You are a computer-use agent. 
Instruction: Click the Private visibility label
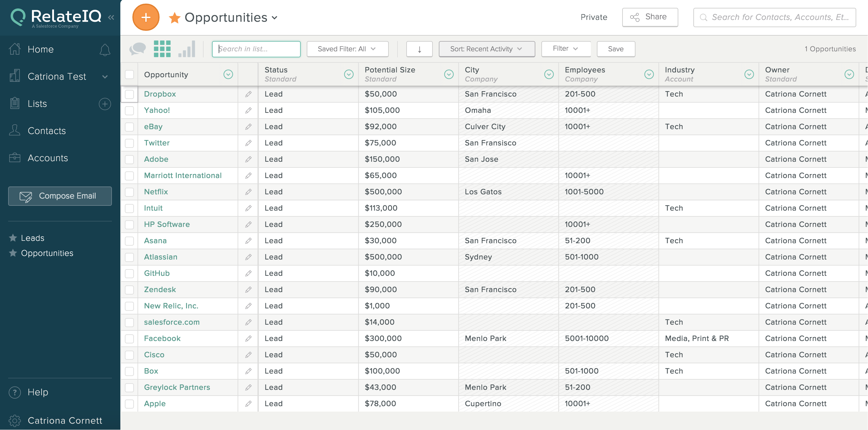pyautogui.click(x=594, y=17)
